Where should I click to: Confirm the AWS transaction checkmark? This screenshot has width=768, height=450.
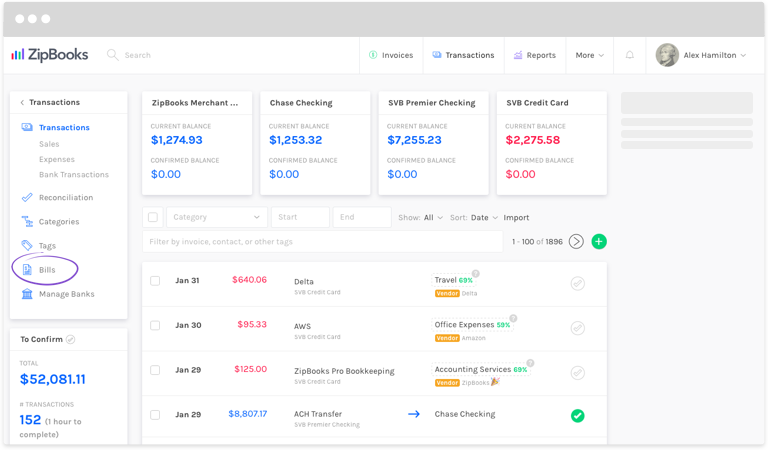[578, 328]
